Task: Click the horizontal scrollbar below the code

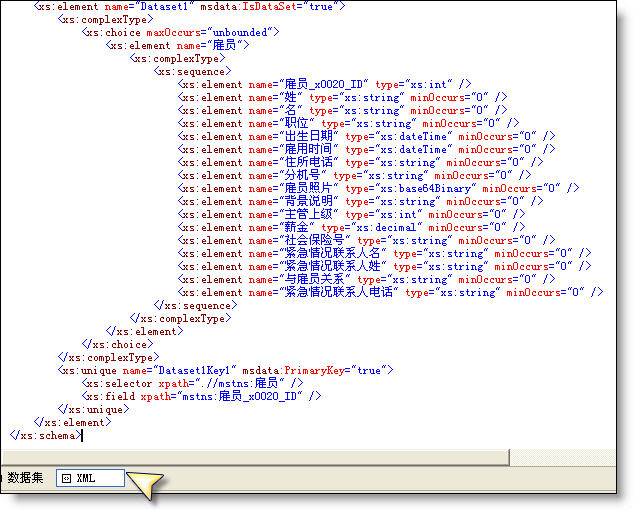Action: click(256, 457)
